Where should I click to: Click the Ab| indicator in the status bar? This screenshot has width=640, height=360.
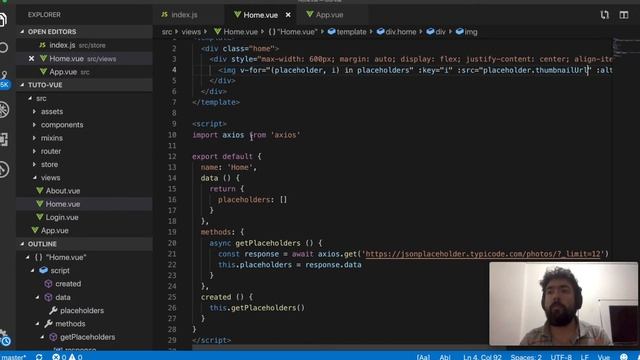[445, 357]
